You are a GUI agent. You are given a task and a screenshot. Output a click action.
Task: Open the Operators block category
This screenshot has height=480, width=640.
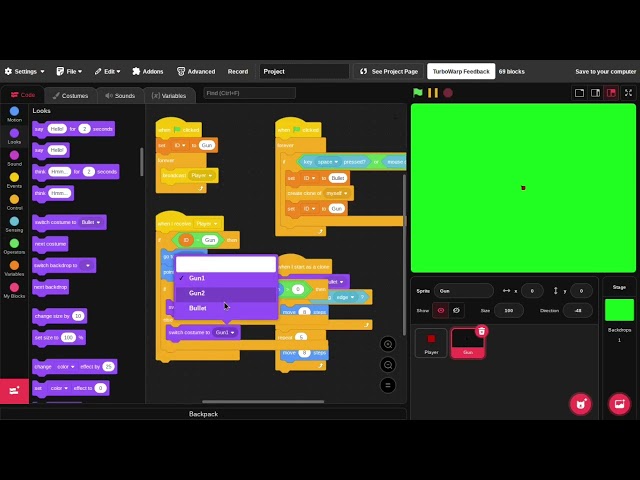pos(14,247)
